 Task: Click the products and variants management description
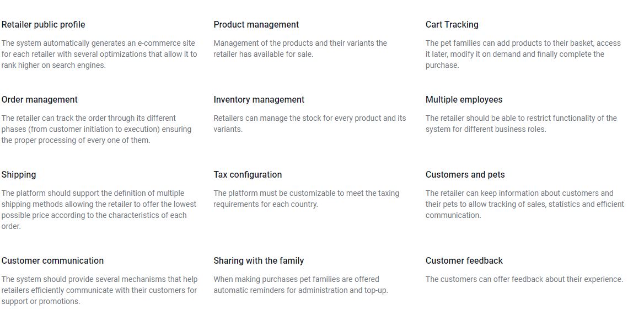coord(300,49)
